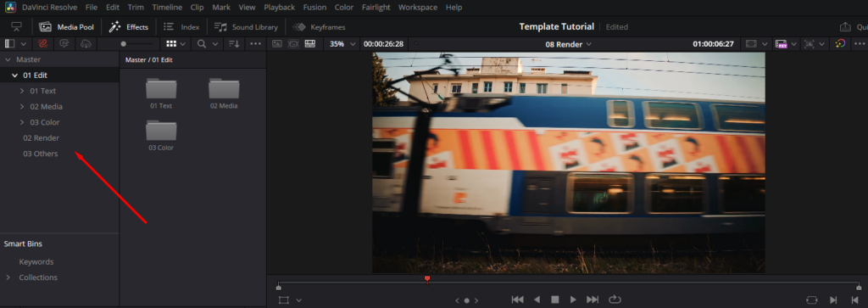Toggle the bin list sidebar layout icon
The image size is (868, 308).
pos(9,43)
